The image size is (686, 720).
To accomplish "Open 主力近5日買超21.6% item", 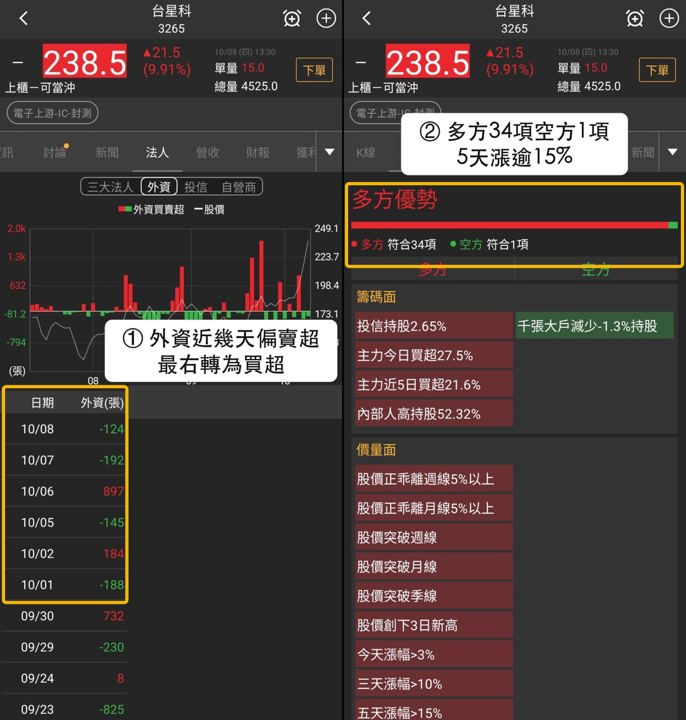I will tap(433, 385).
